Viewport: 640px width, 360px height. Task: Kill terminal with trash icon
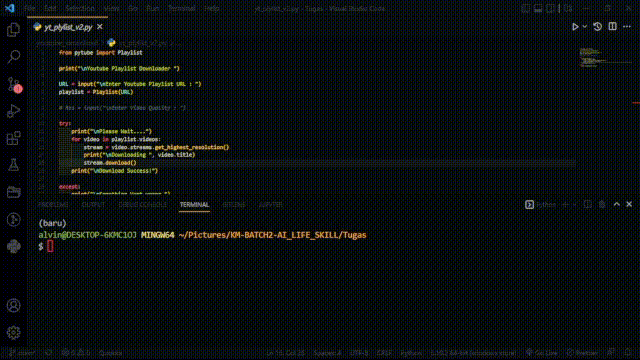pyautogui.click(x=602, y=204)
